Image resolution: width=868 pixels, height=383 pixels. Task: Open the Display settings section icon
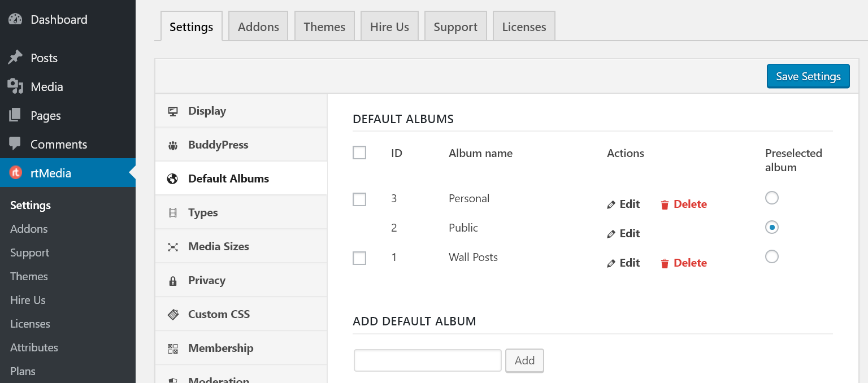point(173,111)
